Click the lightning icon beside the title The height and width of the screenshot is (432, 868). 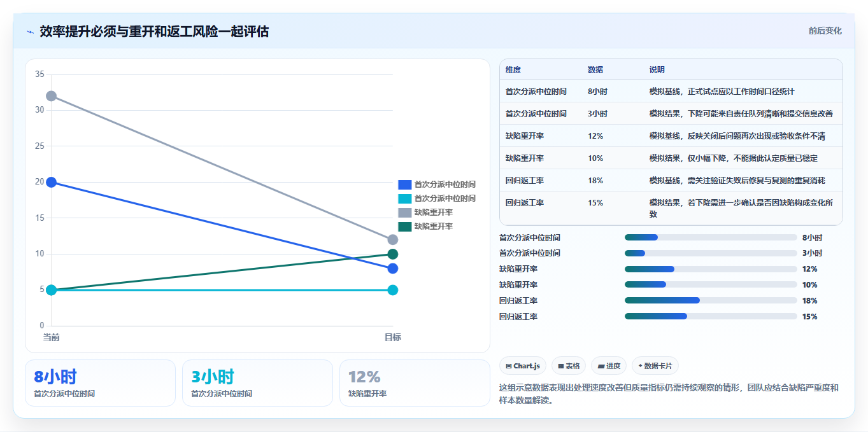click(x=30, y=32)
